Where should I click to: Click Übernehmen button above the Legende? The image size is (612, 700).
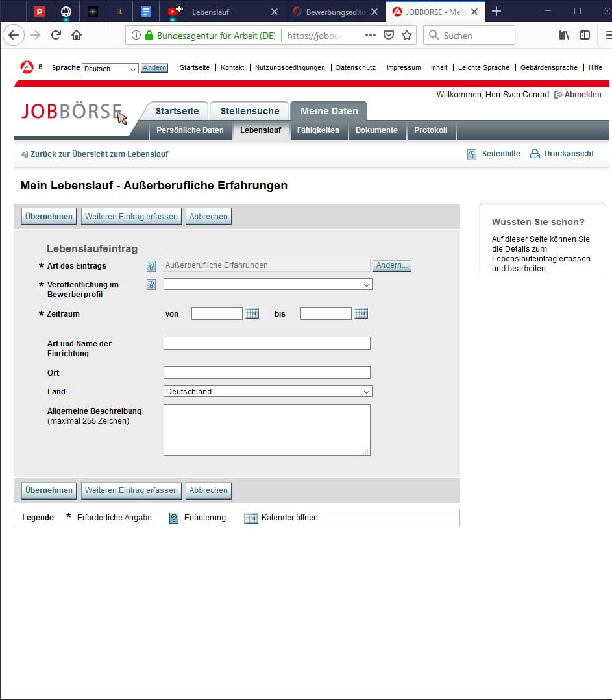pyautogui.click(x=49, y=490)
